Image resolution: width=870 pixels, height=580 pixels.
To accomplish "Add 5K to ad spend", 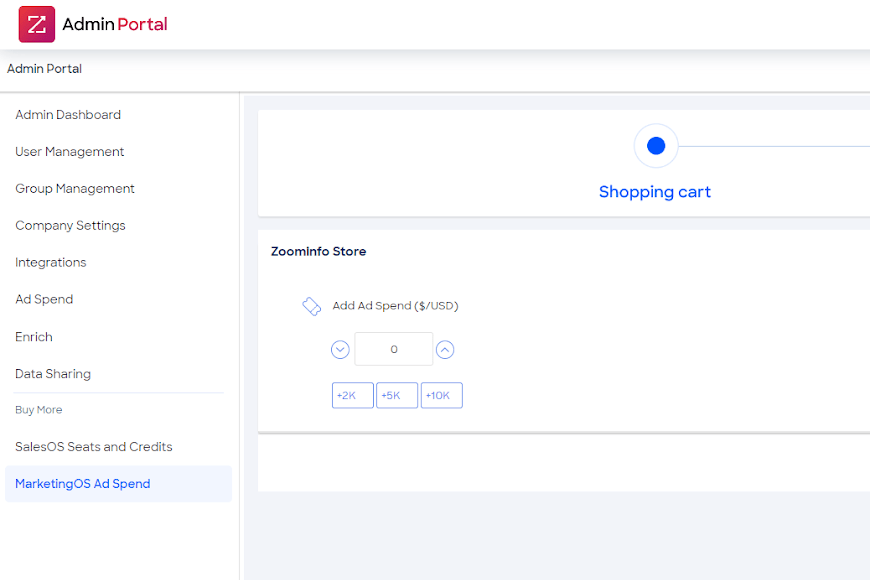I will point(396,396).
